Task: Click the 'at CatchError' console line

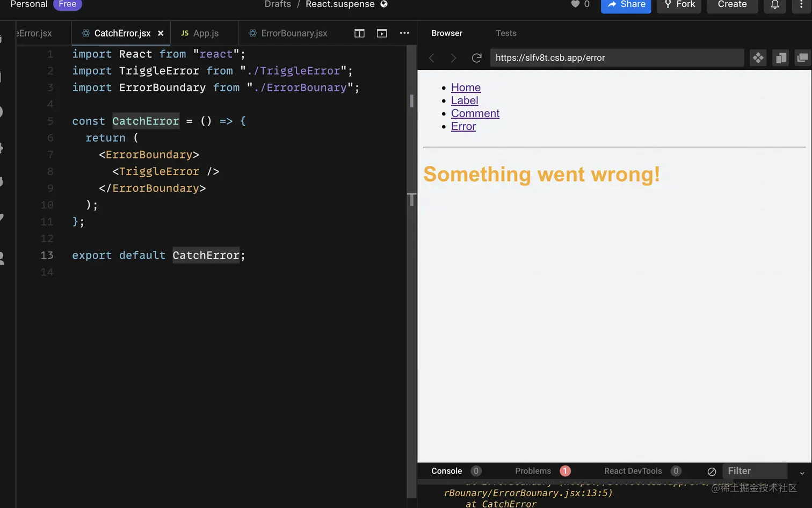Action: [x=501, y=504]
